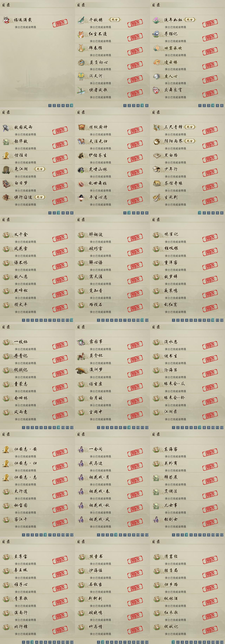Click the teahouse icon next to 茶馆奇缘
The width and height of the screenshot is (225, 644).
pos(156,183)
